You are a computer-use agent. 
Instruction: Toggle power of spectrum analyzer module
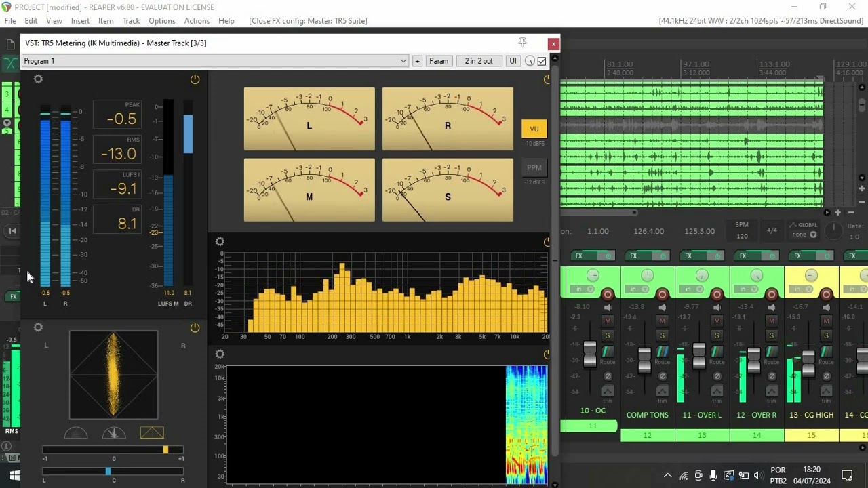[547, 241]
